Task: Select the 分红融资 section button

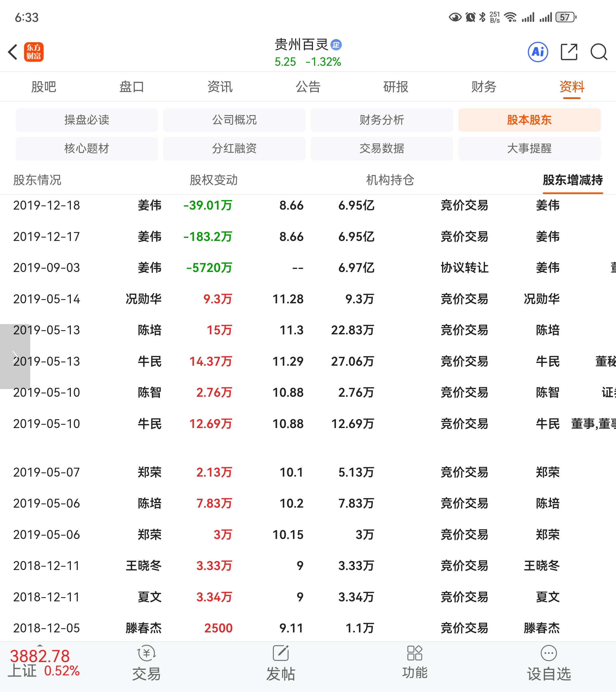Action: [234, 148]
